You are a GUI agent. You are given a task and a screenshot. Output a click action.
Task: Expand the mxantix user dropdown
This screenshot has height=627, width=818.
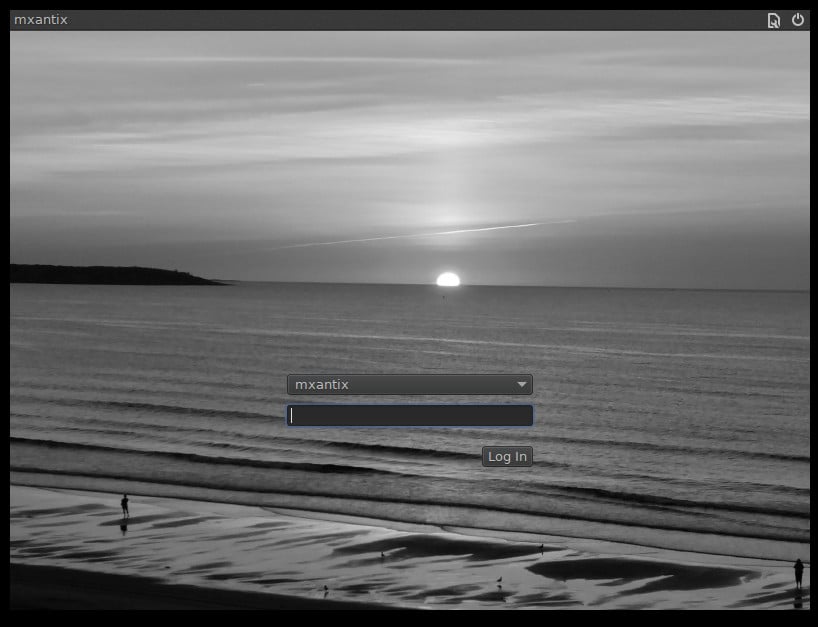point(410,384)
